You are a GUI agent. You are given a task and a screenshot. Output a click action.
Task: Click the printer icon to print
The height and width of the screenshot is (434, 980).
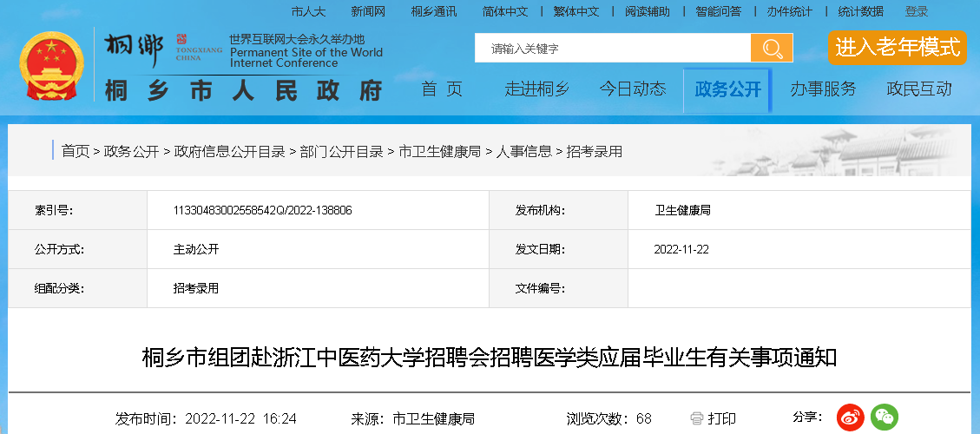click(x=696, y=418)
